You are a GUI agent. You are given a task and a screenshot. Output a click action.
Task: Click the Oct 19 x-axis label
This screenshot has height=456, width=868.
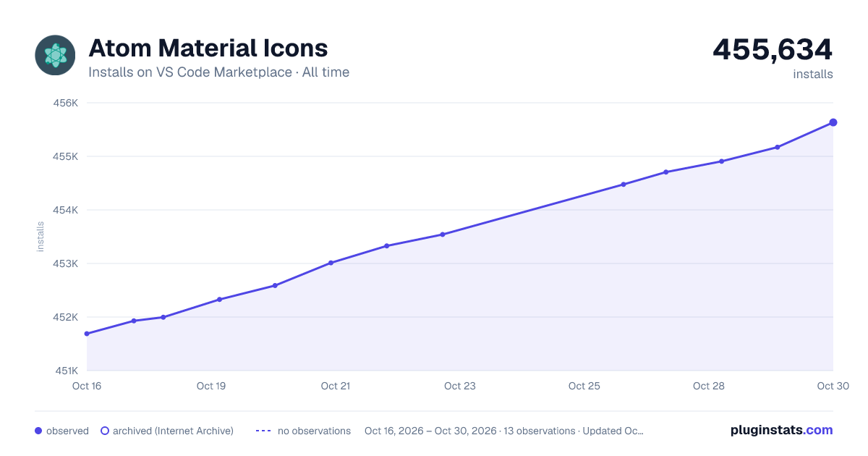tap(211, 386)
